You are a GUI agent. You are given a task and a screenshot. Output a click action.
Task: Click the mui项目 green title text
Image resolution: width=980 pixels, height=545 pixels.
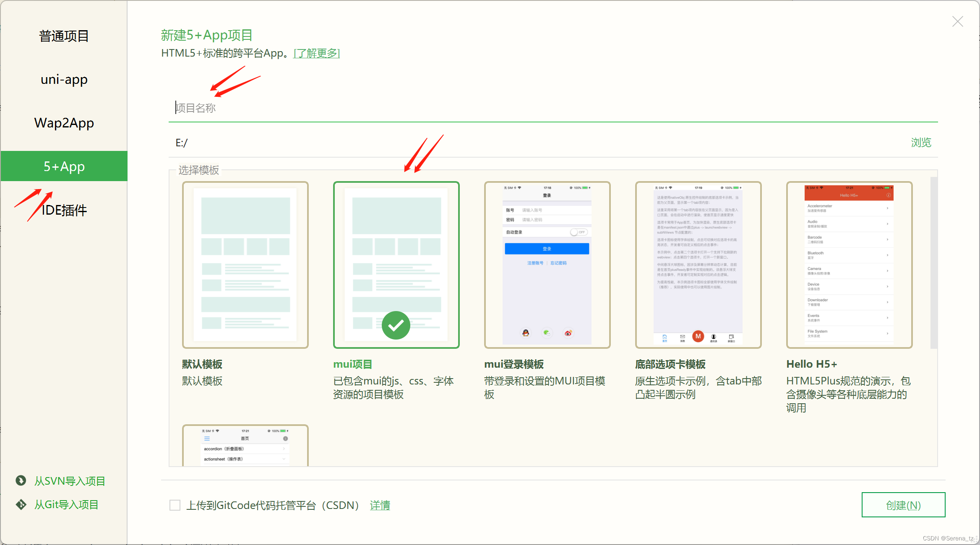coord(353,364)
